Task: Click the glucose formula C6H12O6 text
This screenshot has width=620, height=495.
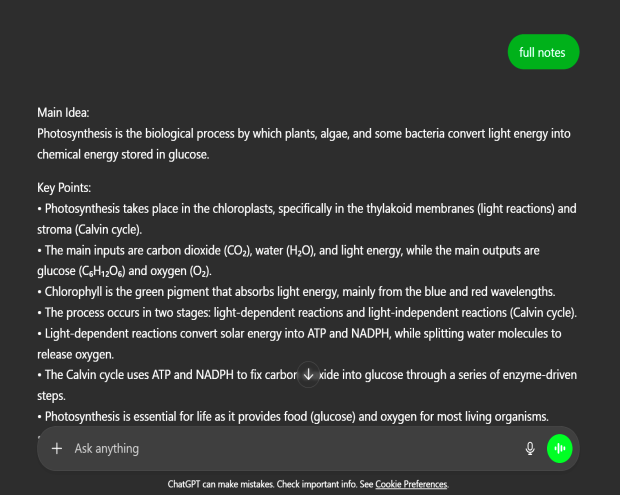Action: [x=102, y=271]
